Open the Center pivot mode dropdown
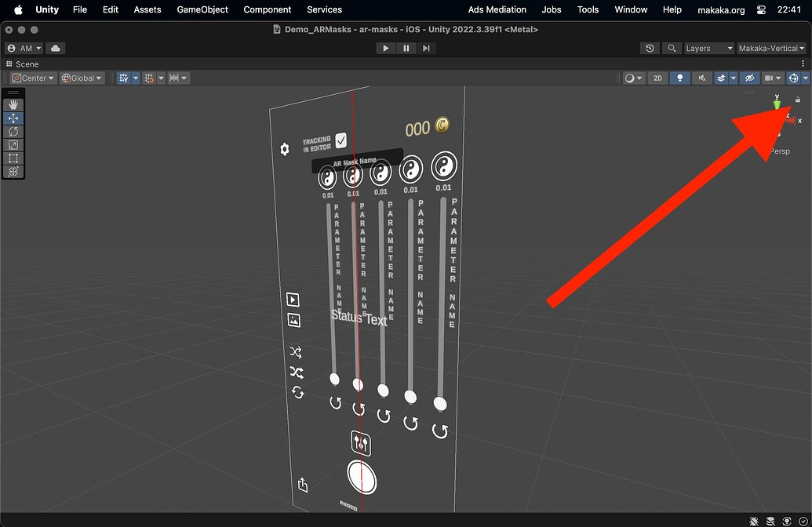Viewport: 812px width, 527px height. [32, 78]
